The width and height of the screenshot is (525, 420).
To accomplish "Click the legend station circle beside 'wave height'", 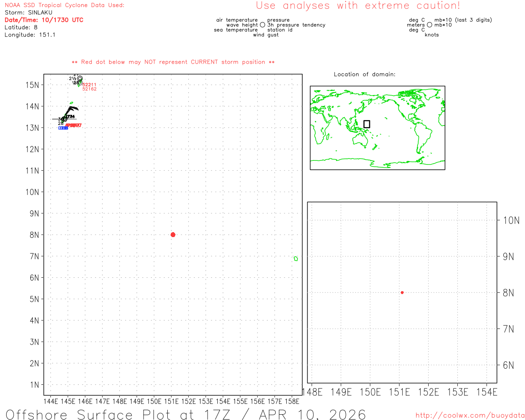I will (262, 25).
